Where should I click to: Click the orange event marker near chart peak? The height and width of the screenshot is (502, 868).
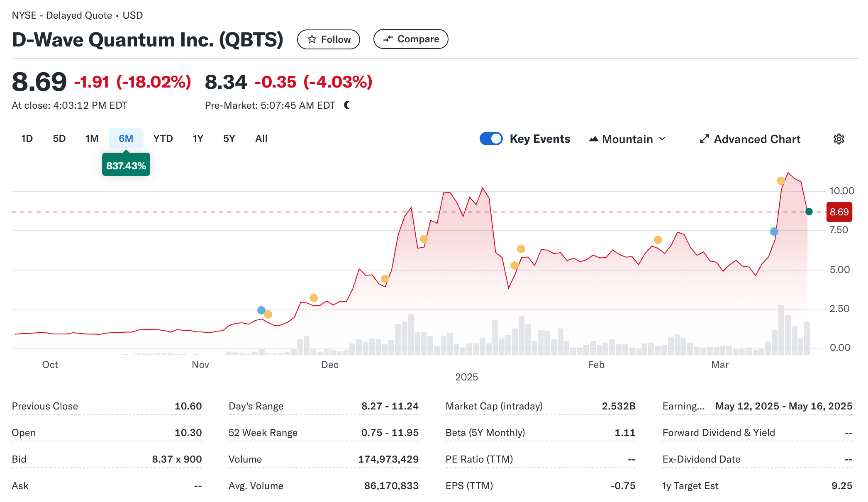pos(780,181)
